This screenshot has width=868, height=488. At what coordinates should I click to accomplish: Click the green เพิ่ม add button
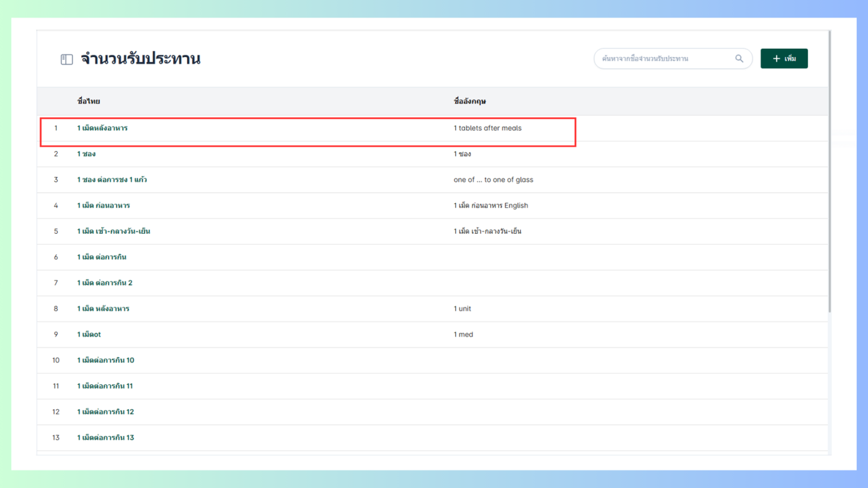[784, 58]
